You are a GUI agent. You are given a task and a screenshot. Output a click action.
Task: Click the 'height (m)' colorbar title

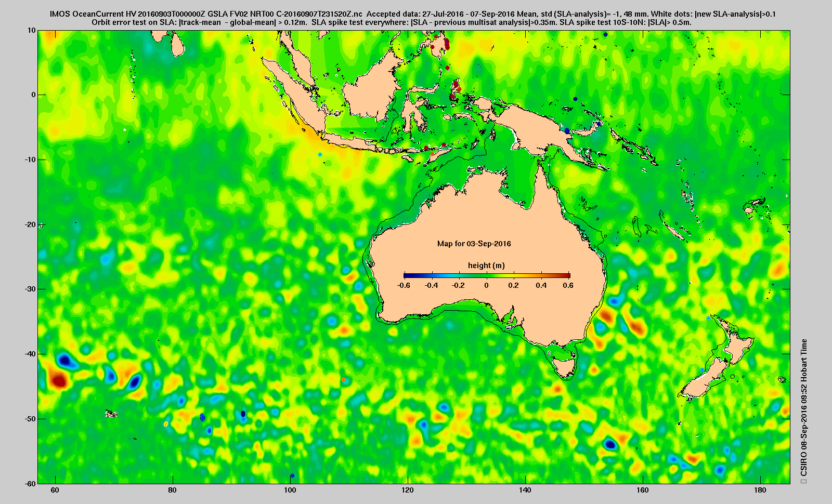(486, 266)
